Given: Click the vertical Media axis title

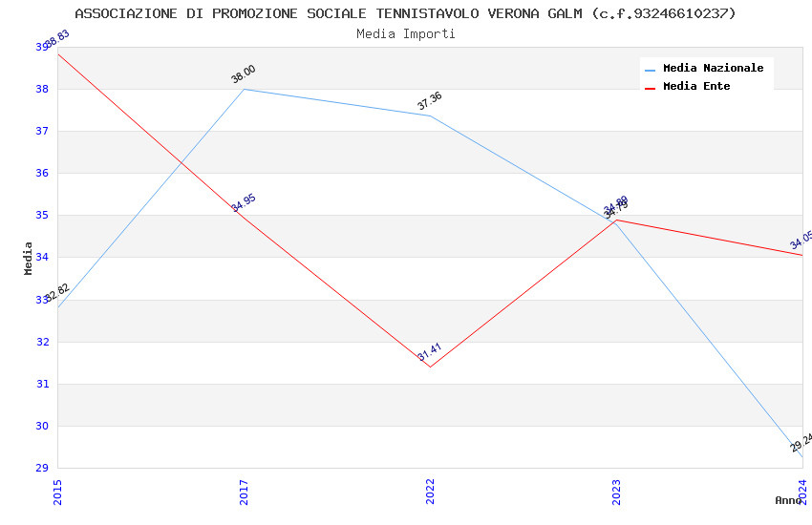Looking at the screenshot, I should (x=29, y=258).
